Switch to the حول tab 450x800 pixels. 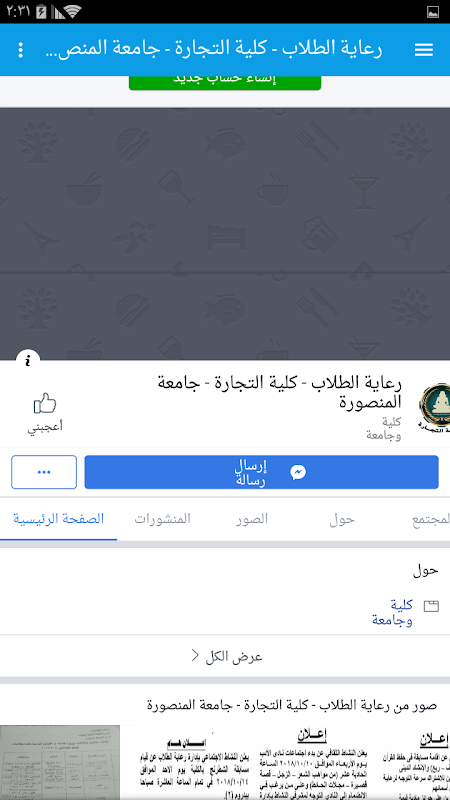pos(342,519)
